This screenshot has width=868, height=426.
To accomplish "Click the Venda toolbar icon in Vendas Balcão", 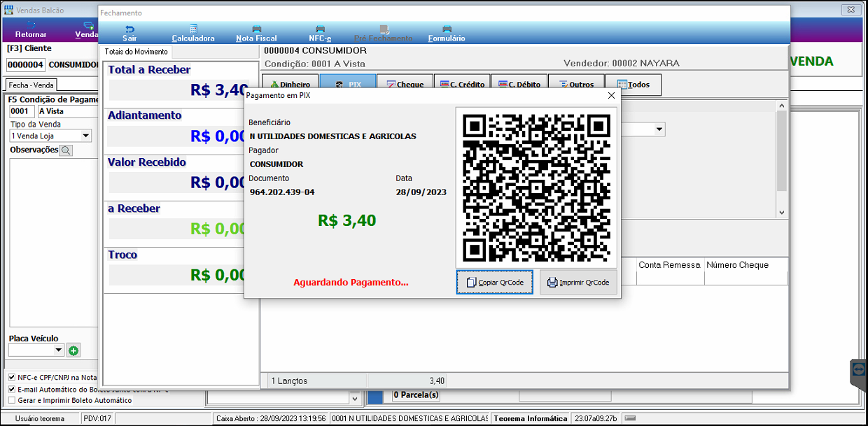I will pyautogui.click(x=88, y=25).
